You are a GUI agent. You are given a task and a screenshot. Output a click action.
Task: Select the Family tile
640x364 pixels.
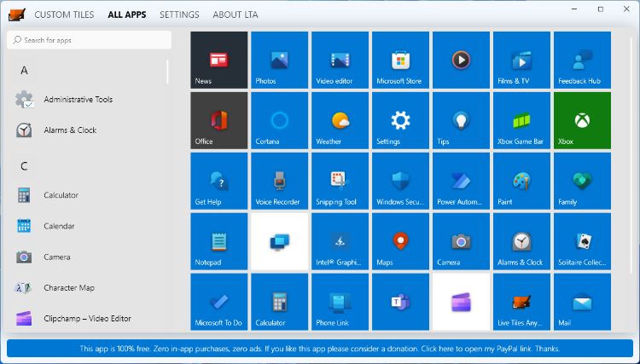pos(582,181)
